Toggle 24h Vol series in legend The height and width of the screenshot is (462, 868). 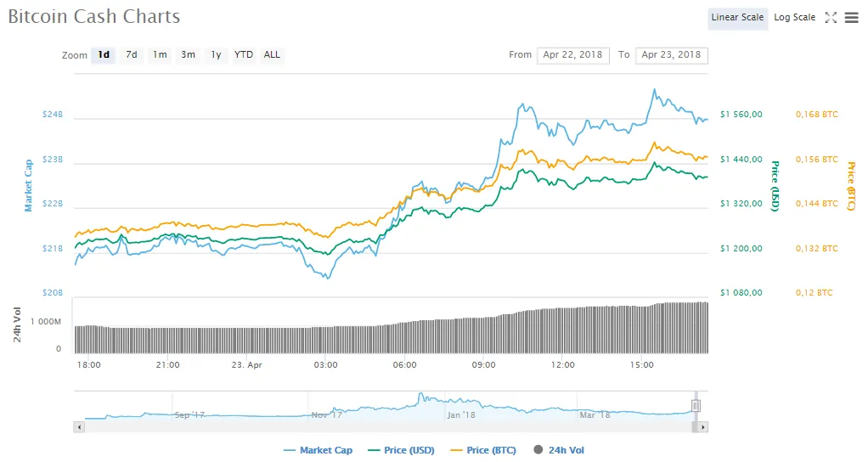[x=559, y=450]
